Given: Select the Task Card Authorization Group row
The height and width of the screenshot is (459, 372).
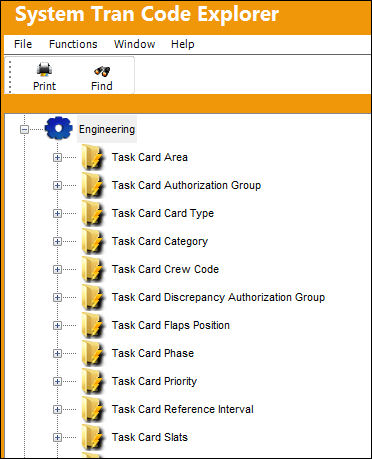Looking at the screenshot, I should [x=186, y=185].
